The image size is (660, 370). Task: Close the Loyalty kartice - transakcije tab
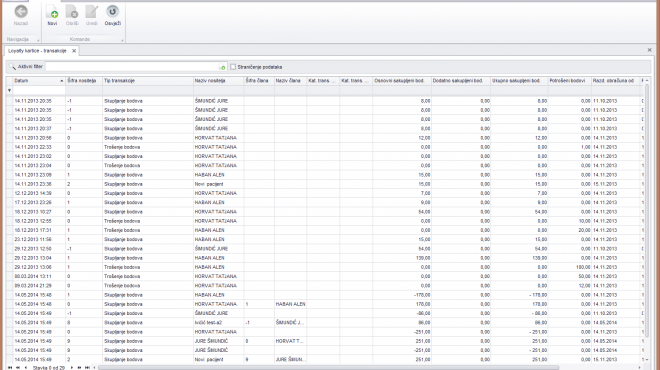[74, 51]
